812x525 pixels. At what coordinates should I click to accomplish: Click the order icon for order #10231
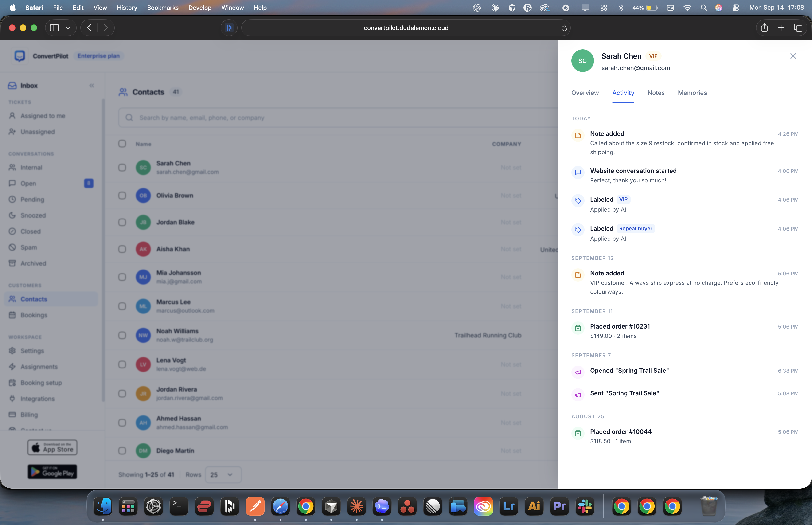point(578,328)
